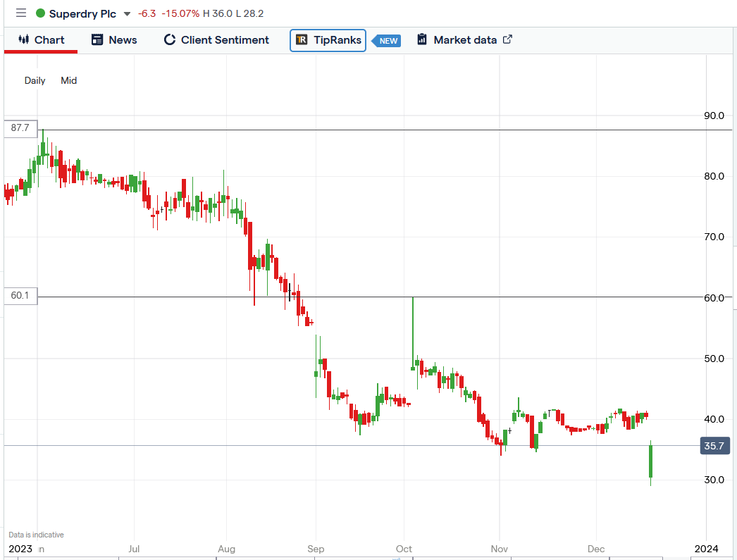Select the 60.1 price level label
Viewport: 737px width, 560px height.
(20, 296)
